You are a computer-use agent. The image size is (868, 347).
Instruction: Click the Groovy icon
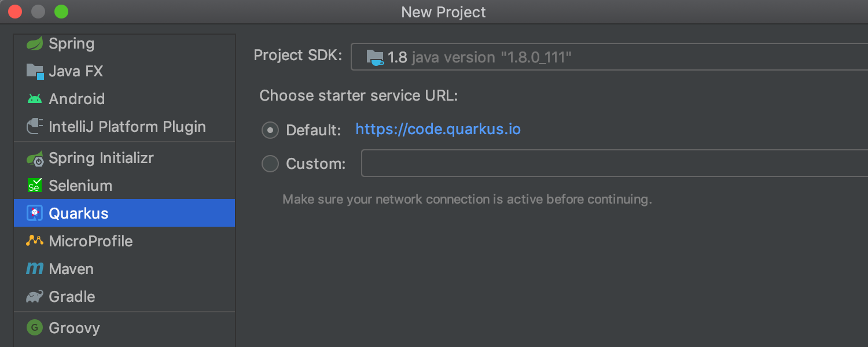35,328
